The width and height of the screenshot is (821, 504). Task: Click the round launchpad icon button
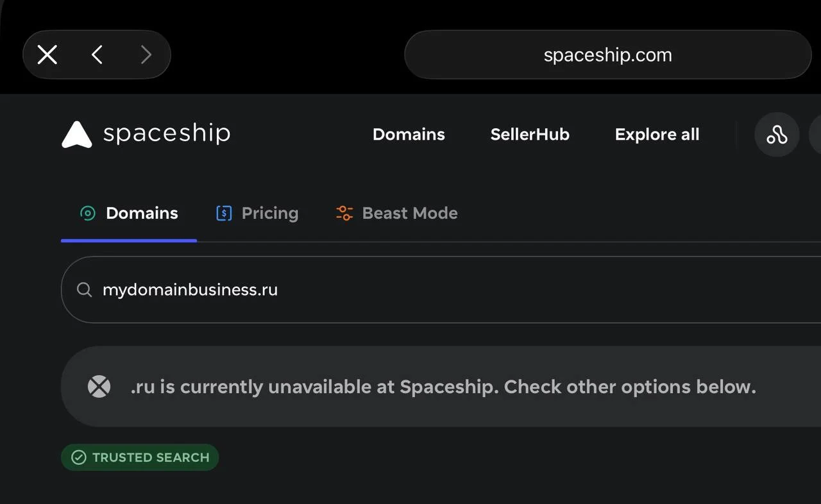[x=777, y=135]
